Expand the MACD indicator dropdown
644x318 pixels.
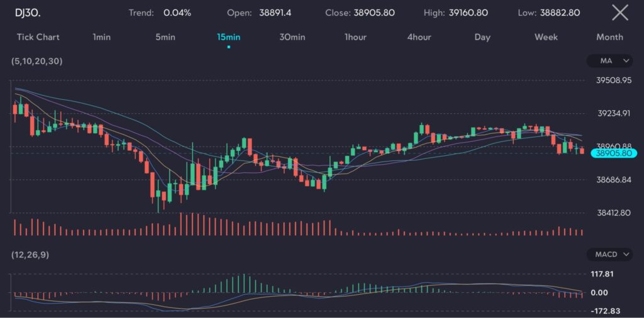click(x=609, y=255)
